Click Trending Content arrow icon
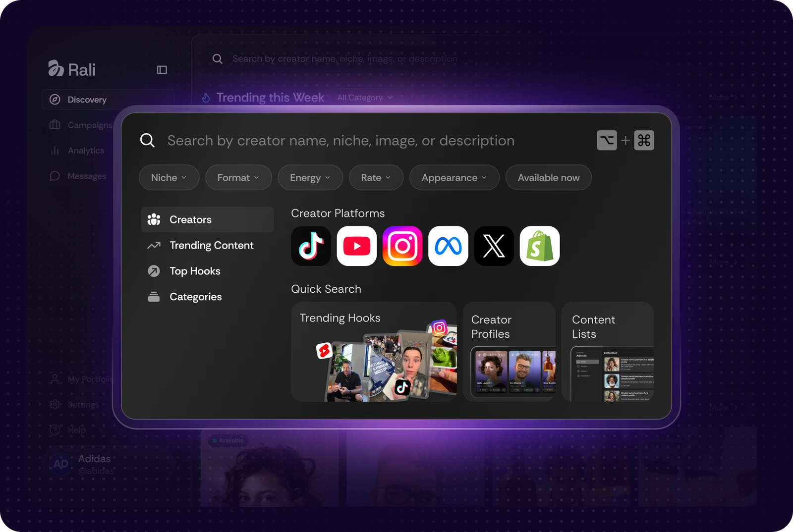The width and height of the screenshot is (793, 532). (x=154, y=245)
